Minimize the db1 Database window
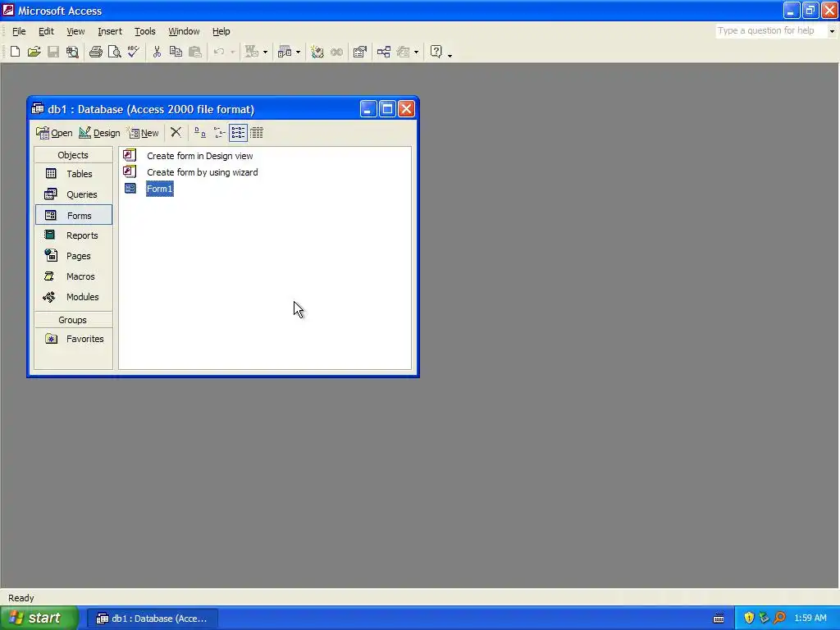The height and width of the screenshot is (630, 840). 368,109
